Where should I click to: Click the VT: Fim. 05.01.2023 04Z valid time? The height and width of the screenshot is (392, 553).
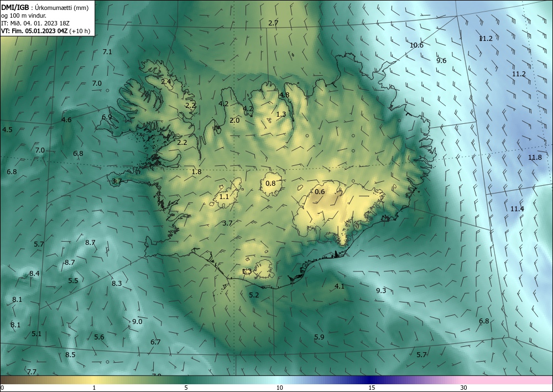45,31
